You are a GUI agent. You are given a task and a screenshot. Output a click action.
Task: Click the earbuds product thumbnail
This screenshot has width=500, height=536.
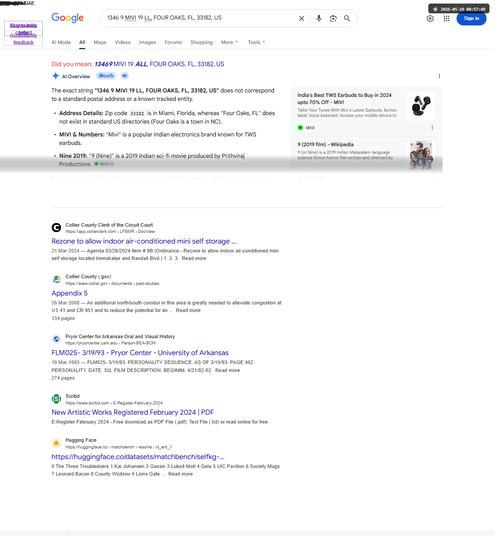click(421, 106)
